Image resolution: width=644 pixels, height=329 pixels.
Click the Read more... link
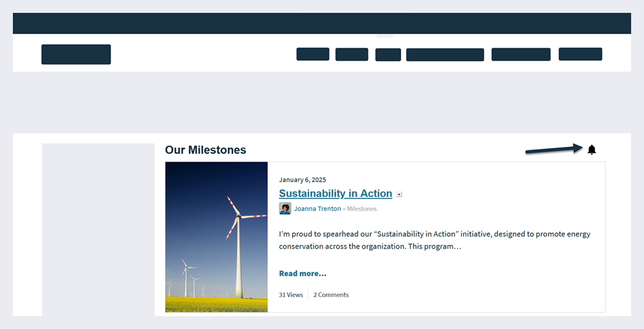tap(303, 274)
